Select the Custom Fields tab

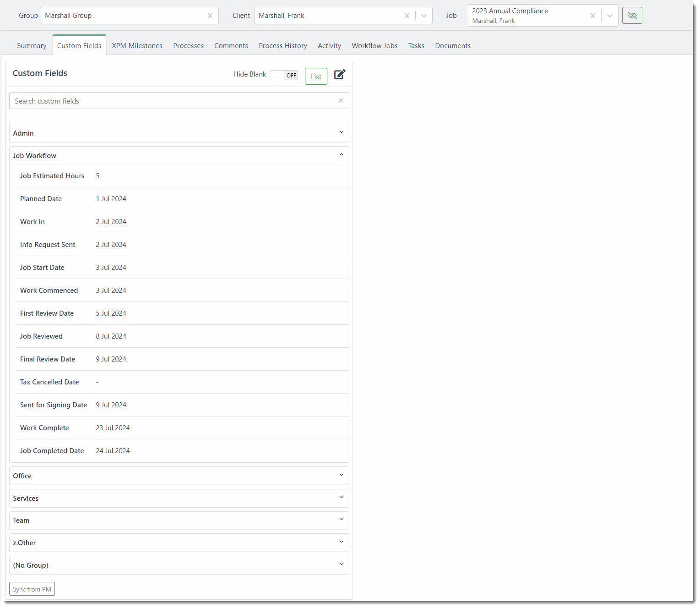pos(79,45)
